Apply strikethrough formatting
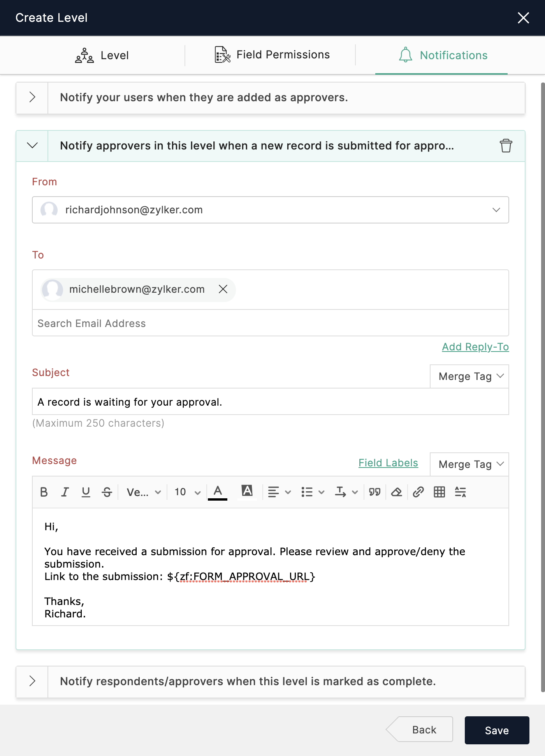This screenshot has height=756, width=545. pos(107,492)
